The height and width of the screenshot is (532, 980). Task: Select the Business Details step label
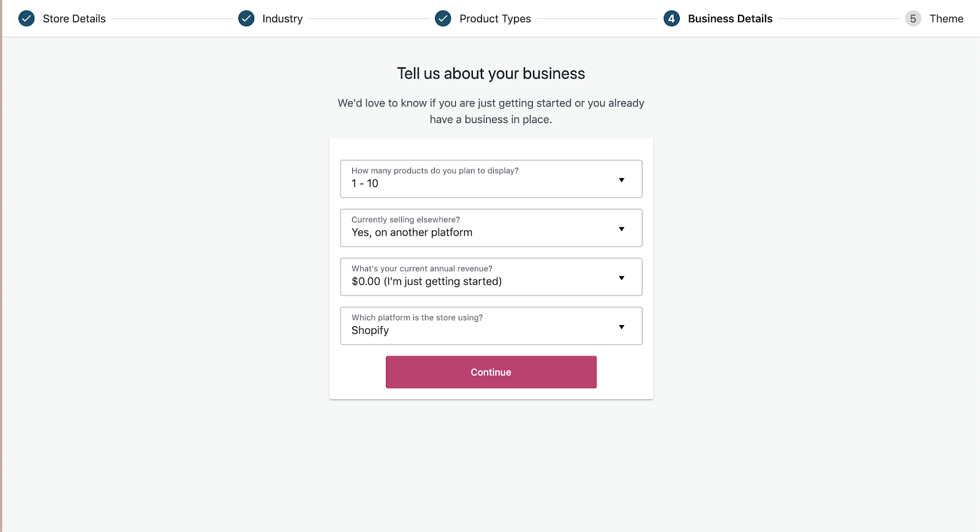point(730,19)
